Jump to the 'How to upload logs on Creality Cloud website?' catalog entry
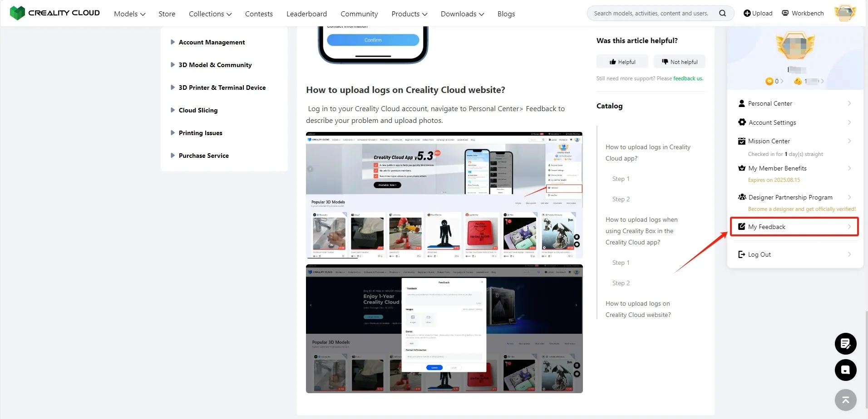The height and width of the screenshot is (419, 868). coord(638,309)
